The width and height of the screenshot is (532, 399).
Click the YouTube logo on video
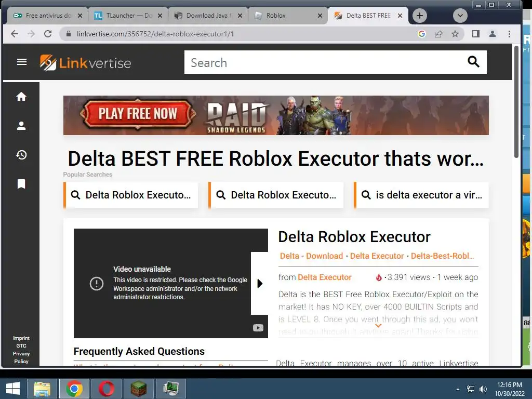tap(258, 328)
